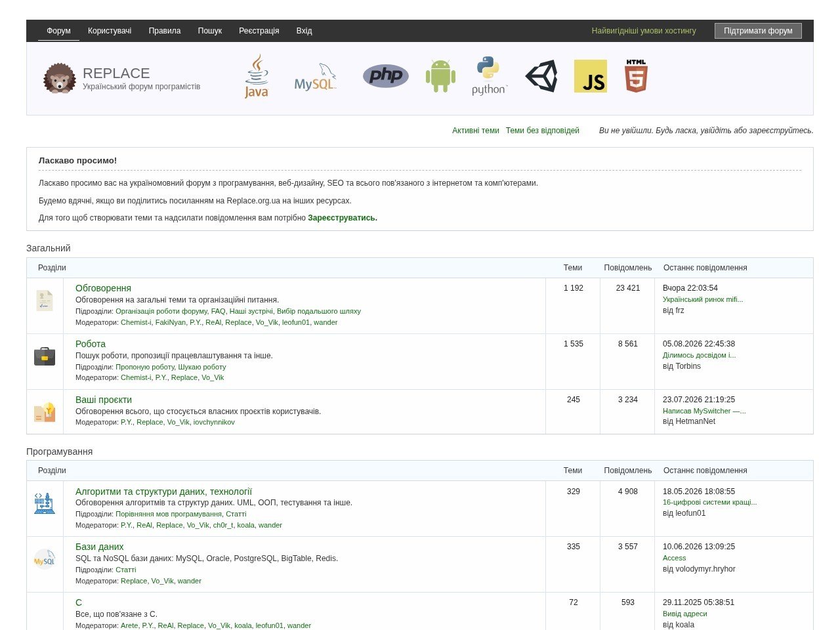This screenshot has height=630, width=840.
Task: Open Пропоную роботу subforum
Action: click(x=145, y=367)
